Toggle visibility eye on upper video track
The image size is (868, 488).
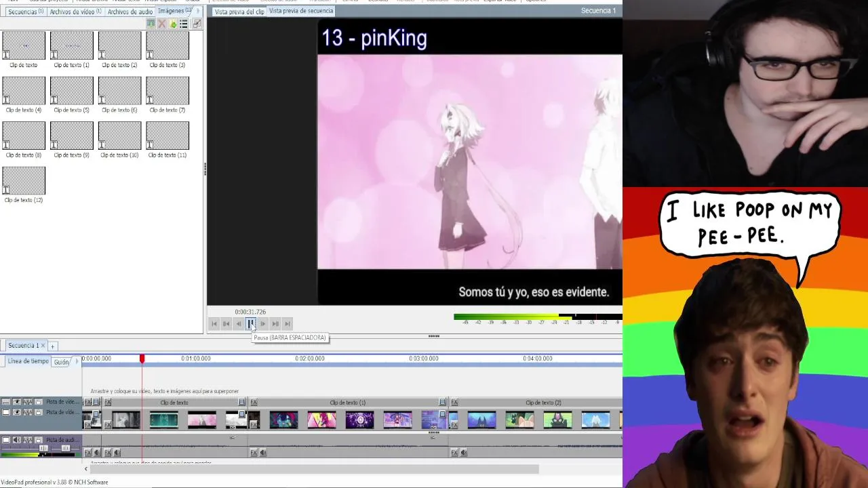17,402
